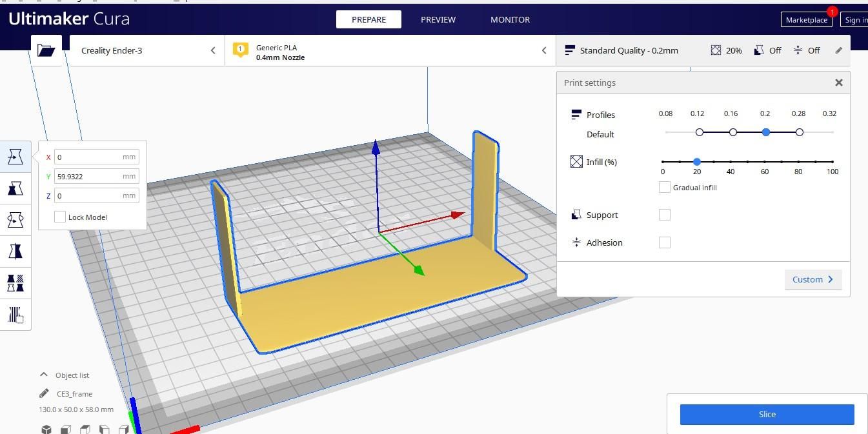Open Standard Quality - 0.2mm settings dropdown

pos(703,50)
